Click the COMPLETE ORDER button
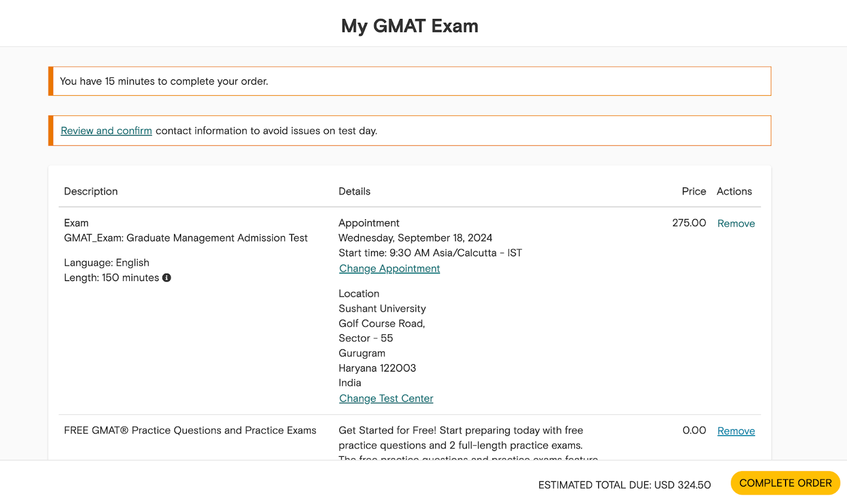847x504 pixels. (x=786, y=483)
